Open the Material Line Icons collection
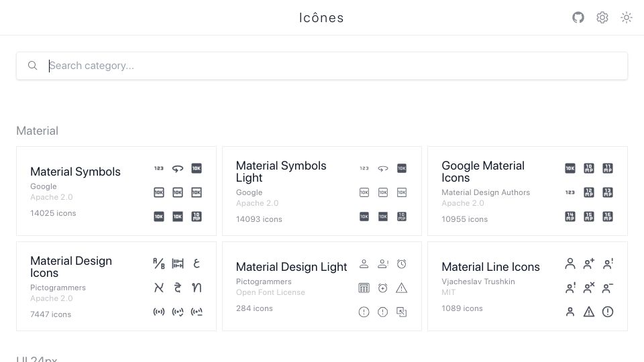This screenshot has width=644, height=362. (x=527, y=286)
